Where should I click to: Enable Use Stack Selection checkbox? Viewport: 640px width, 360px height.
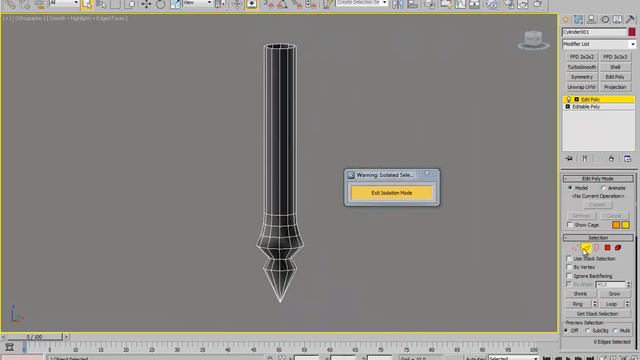tap(569, 258)
